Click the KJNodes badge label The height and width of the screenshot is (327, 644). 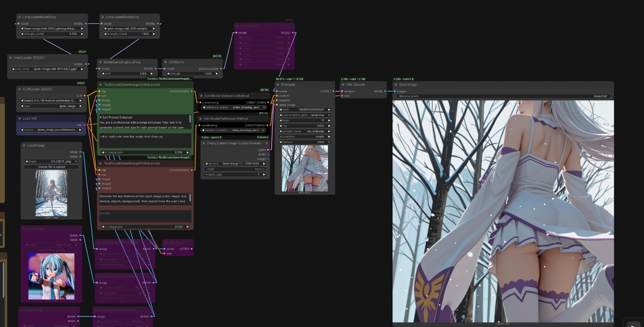point(263,137)
